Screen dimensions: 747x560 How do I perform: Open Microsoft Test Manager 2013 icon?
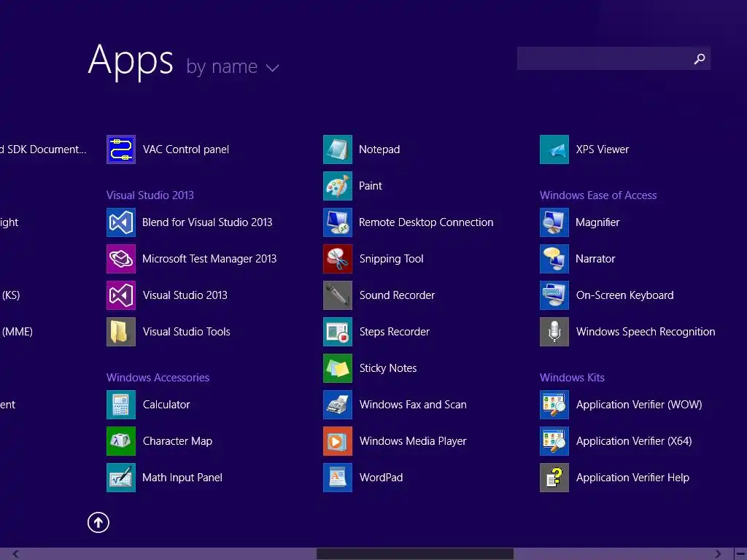pyautogui.click(x=121, y=259)
